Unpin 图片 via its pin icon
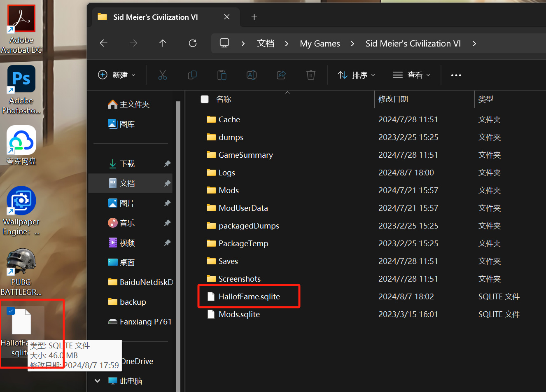 click(167, 203)
